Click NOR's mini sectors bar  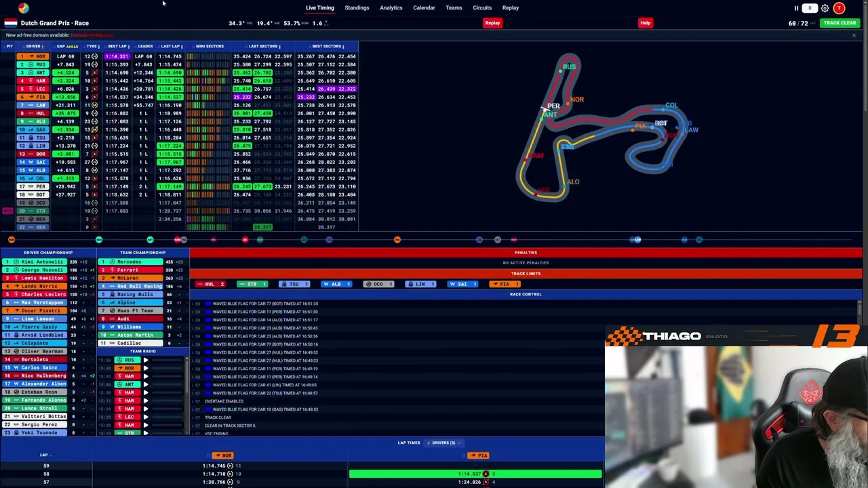pos(209,56)
